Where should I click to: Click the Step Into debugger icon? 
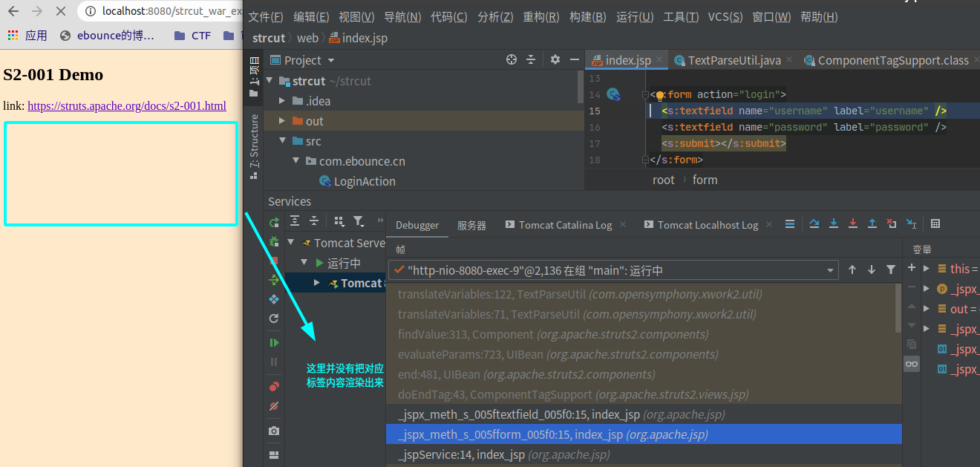834,223
